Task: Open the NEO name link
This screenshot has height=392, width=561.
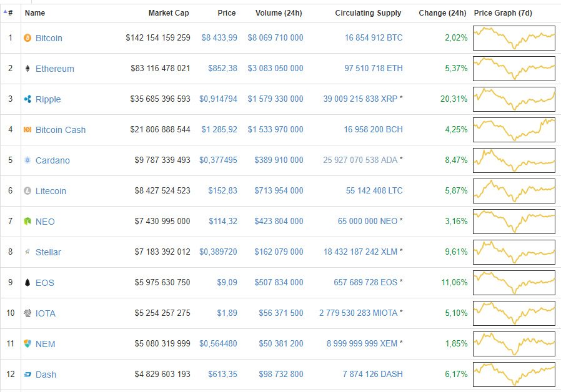Action: 45,222
